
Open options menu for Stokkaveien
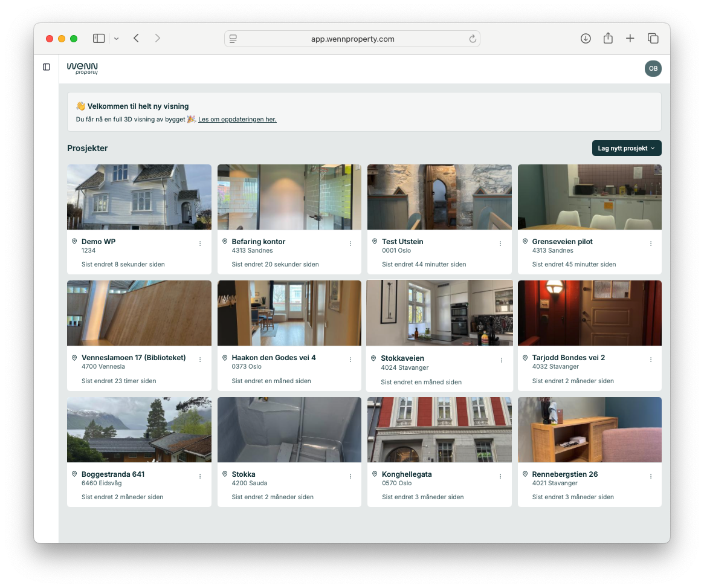click(x=502, y=360)
